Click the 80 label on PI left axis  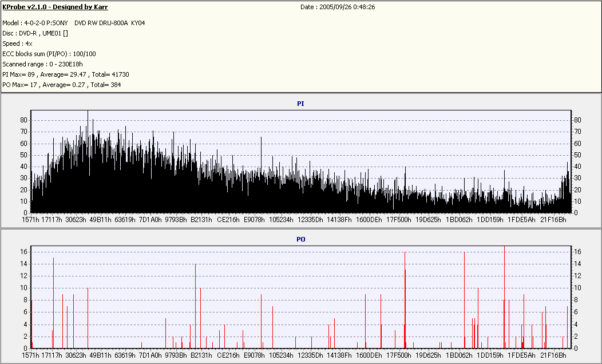tap(24, 120)
